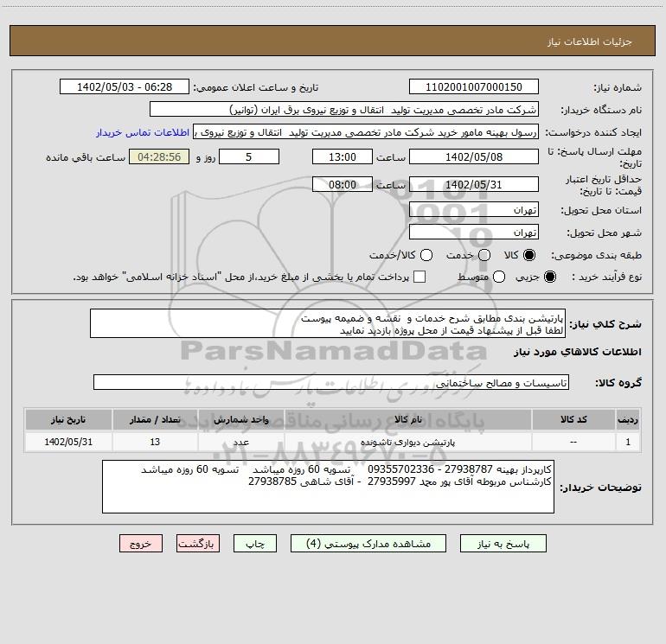Click the announcement date field 1402/05/03 - 06:28
The height and width of the screenshot is (644, 666).
point(125,87)
